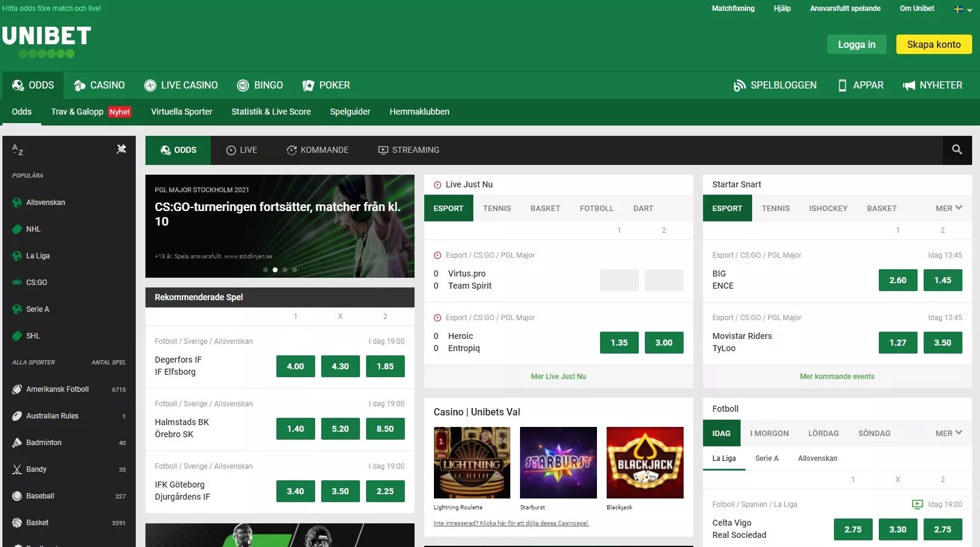This screenshot has height=547, width=980.
Task: Select ISHOCKEY tab in Startar Snart
Action: (828, 208)
